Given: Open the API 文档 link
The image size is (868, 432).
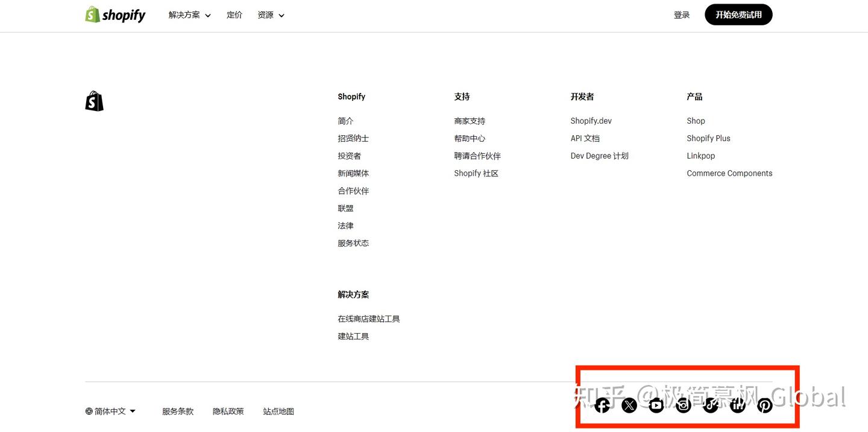Looking at the screenshot, I should 585,139.
